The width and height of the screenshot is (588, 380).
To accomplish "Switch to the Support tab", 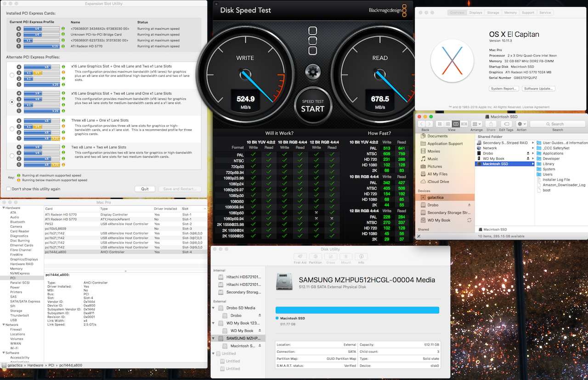I will [528, 13].
